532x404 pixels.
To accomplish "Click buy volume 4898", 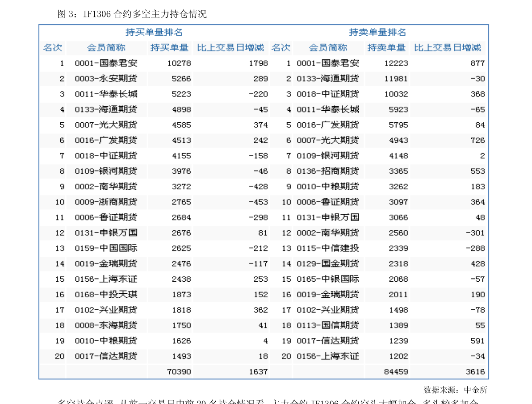I will (181, 109).
